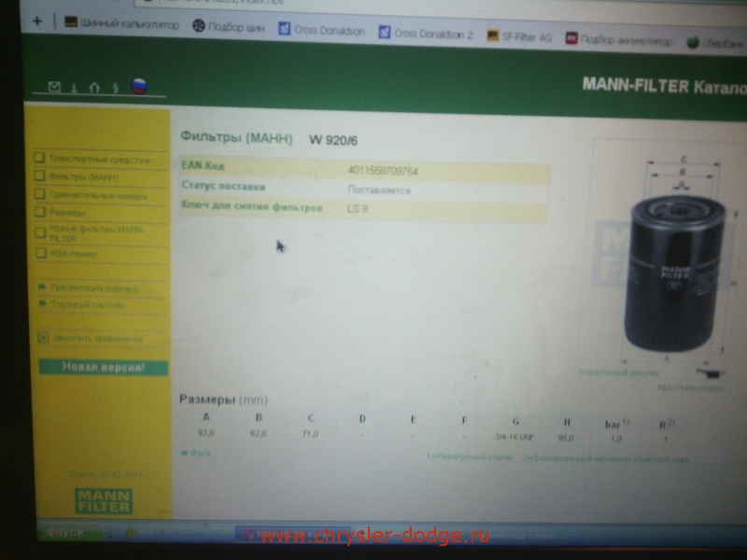Toggle the checkbox above Новая версия button
The width and height of the screenshot is (747, 560).
(x=42, y=337)
